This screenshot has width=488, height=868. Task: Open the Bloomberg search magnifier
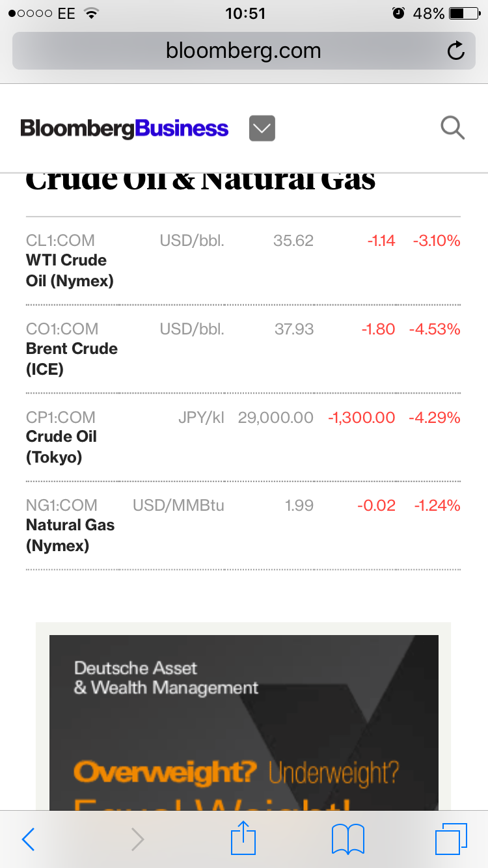[452, 128]
